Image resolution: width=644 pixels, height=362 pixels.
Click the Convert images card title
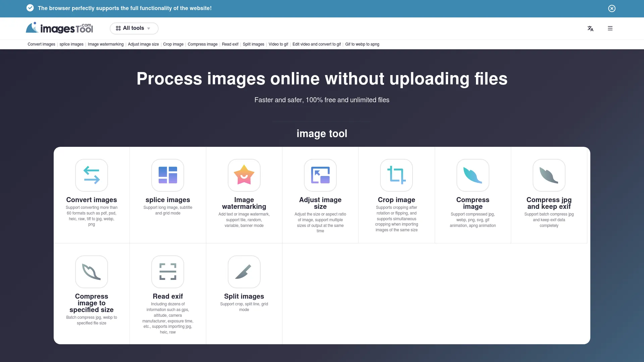(92, 200)
